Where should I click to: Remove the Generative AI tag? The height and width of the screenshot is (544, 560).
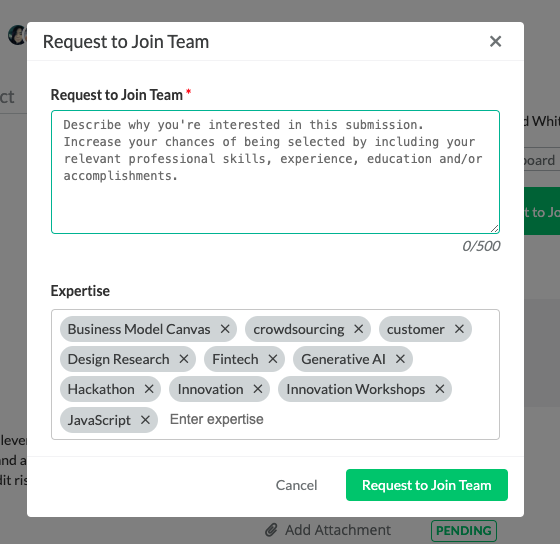400,359
